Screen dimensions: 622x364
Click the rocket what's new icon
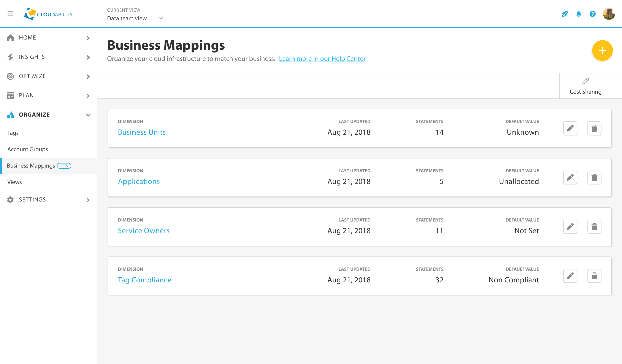click(565, 14)
